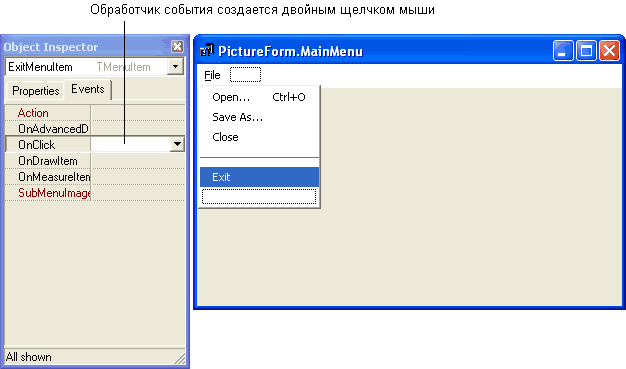Close the PictureForm.MainMenu window
Viewport: 626px width, 369px height.
[609, 51]
